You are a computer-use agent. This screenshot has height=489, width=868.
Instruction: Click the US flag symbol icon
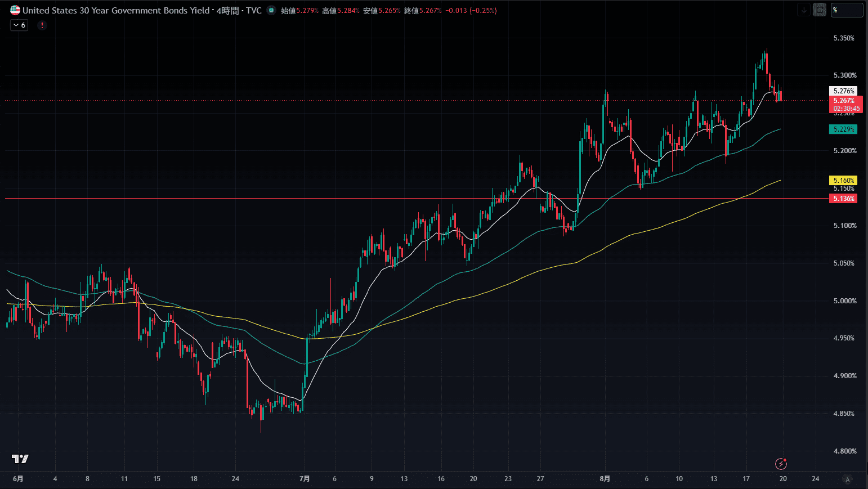tap(15, 10)
